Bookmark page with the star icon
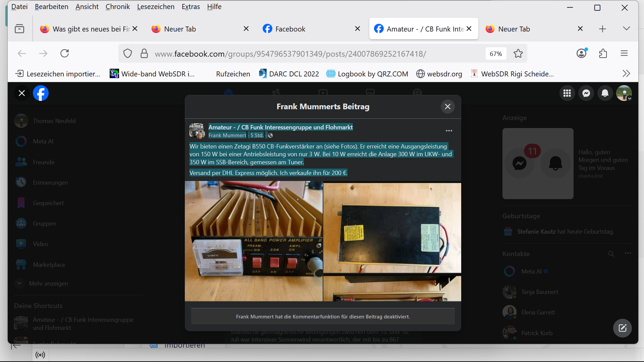Screen dimensions: 644x362 [x=518, y=54]
